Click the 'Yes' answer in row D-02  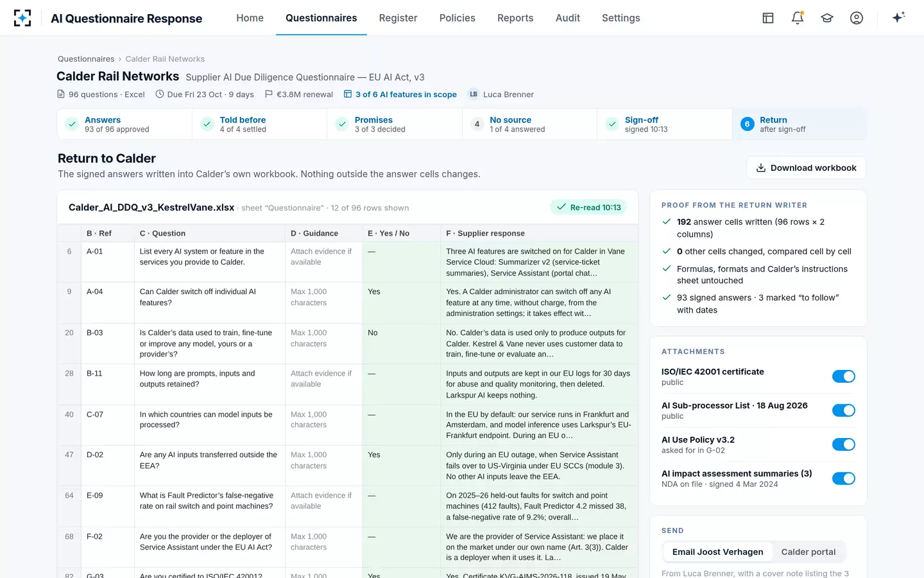click(401, 466)
